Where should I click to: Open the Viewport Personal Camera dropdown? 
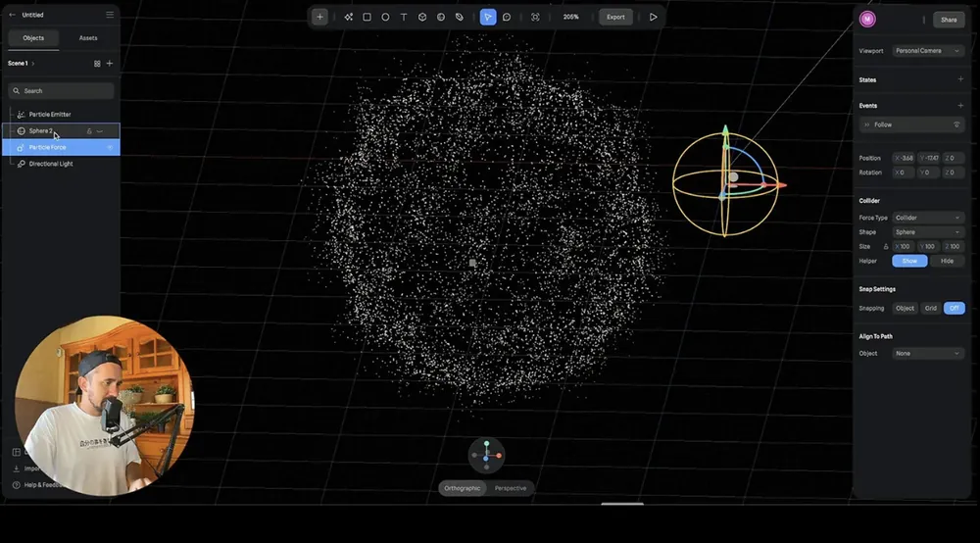pos(927,51)
